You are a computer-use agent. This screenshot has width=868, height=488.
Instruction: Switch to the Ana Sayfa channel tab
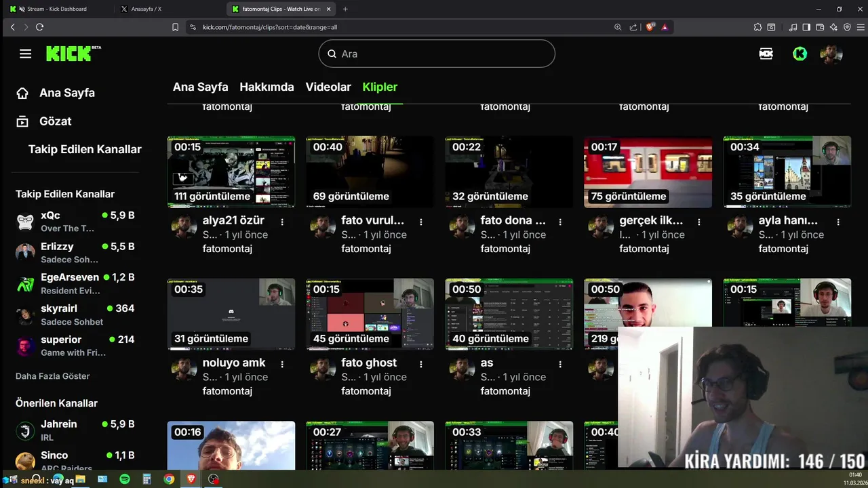point(200,87)
